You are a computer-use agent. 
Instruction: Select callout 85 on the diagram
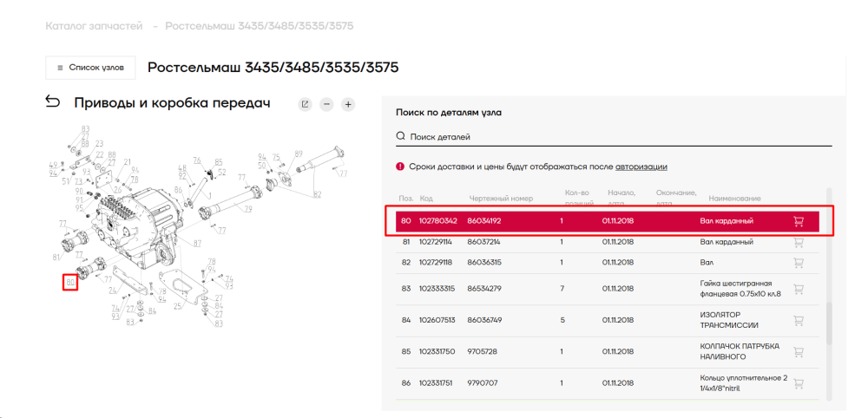(x=219, y=162)
